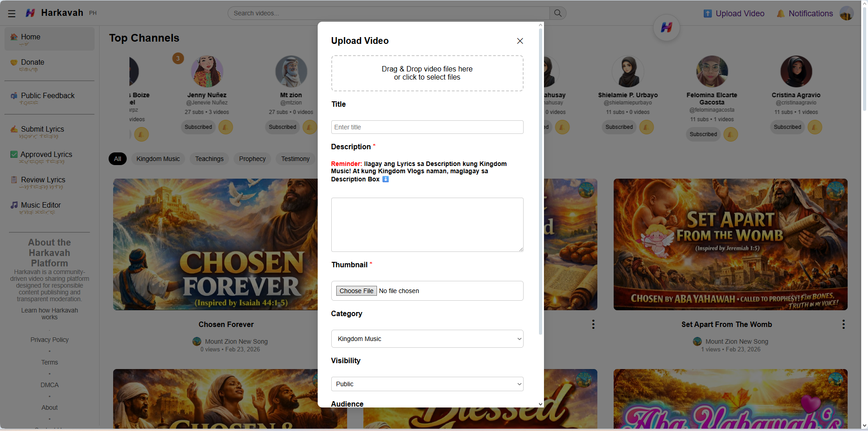Open the Privacy Policy link
The image size is (868, 431).
pos(49,340)
